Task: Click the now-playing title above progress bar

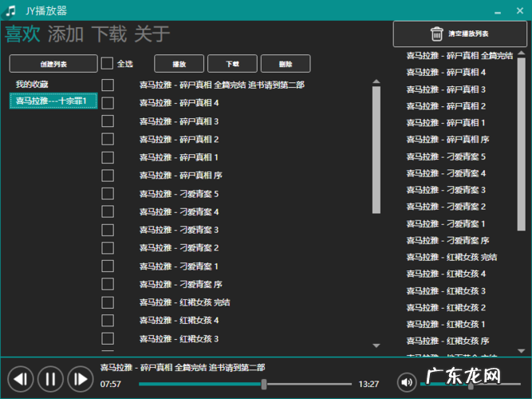Action: [x=183, y=367]
